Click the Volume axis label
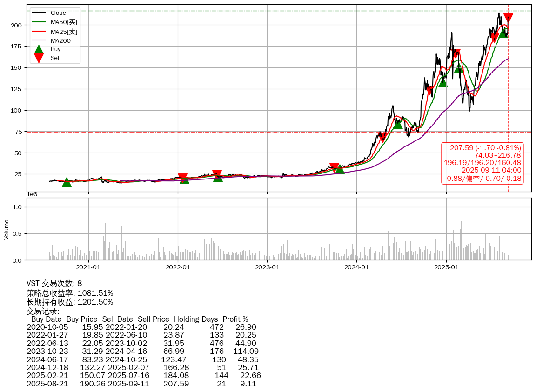 click(x=7, y=229)
